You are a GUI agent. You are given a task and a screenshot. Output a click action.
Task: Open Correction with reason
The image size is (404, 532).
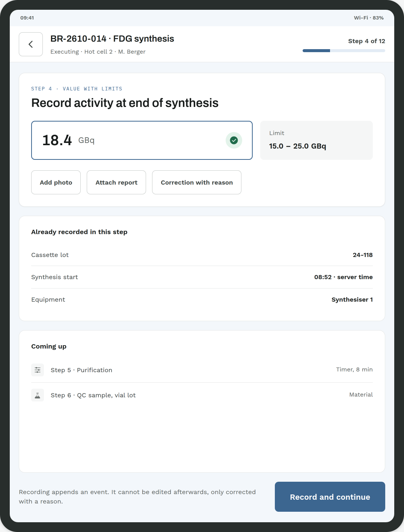197,182
